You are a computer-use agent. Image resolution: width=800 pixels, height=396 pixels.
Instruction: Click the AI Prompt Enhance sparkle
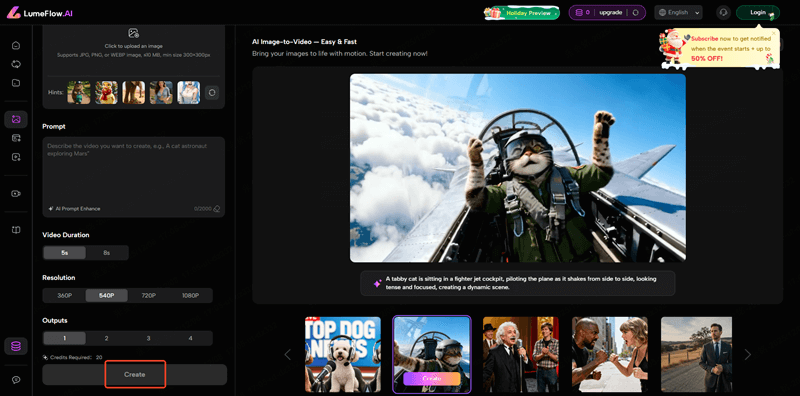click(51, 209)
